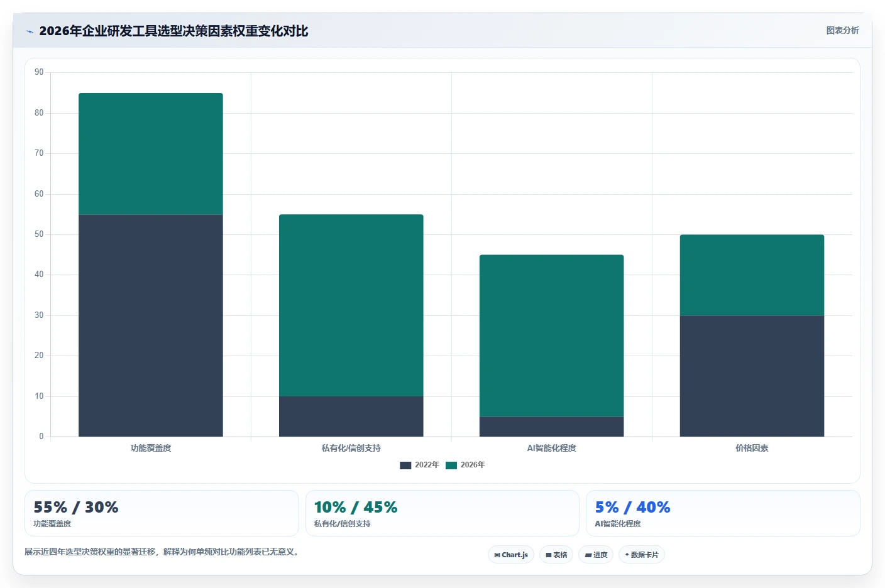885x588 pixels.
Task: Click the y-axis value 60
Action: 39,194
